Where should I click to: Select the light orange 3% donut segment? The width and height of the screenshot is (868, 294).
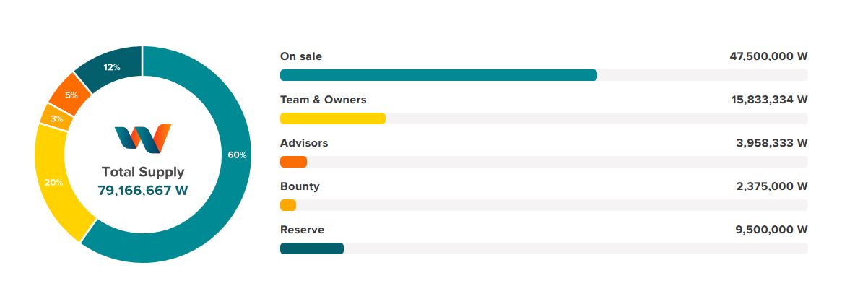pyautogui.click(x=56, y=118)
